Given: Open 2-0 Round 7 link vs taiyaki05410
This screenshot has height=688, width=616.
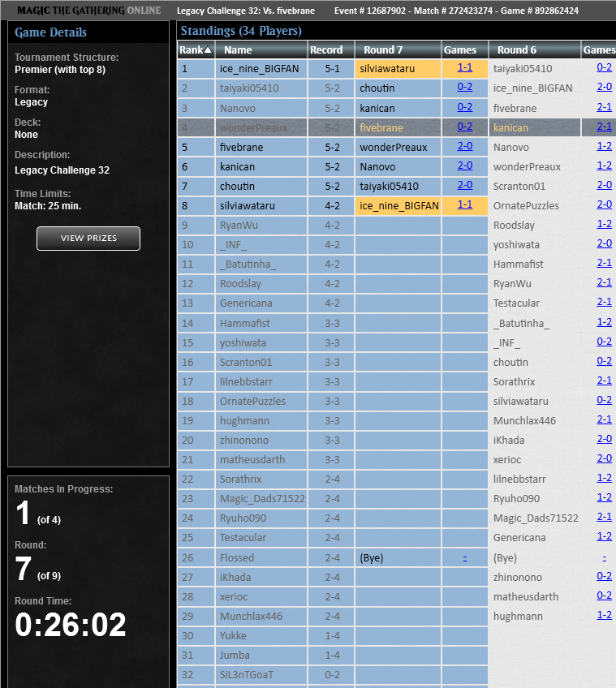Looking at the screenshot, I should [465, 185].
